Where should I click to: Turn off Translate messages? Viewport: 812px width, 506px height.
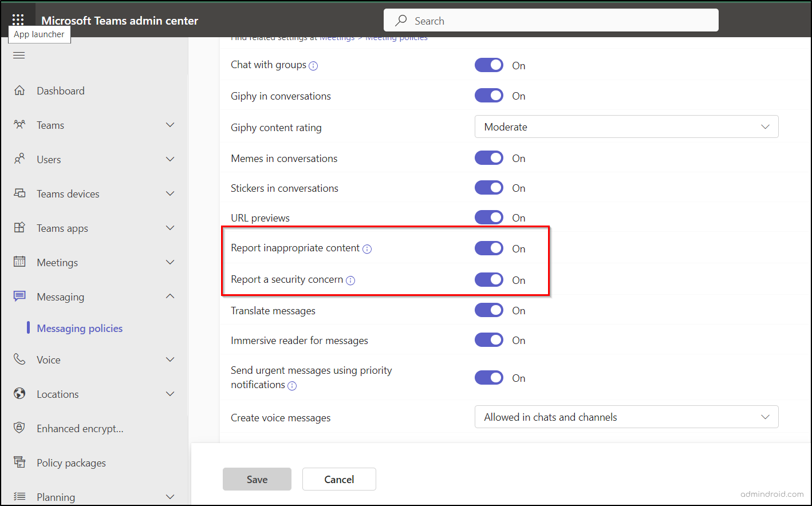click(488, 310)
